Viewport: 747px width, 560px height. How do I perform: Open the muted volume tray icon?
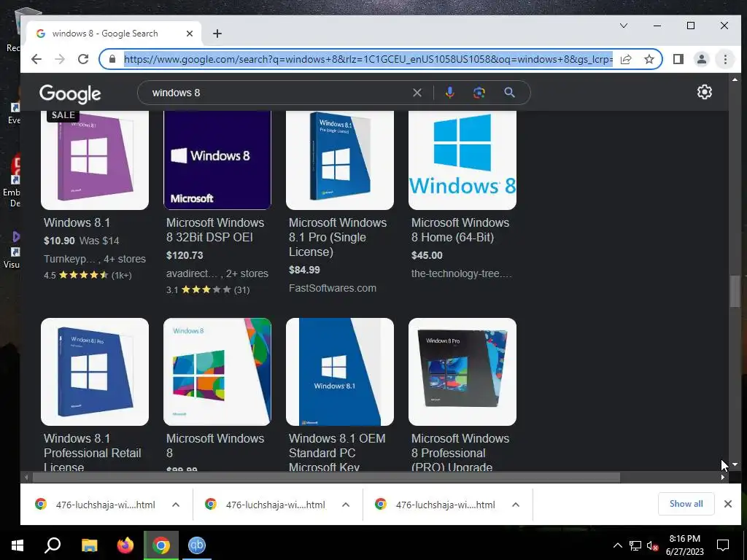(652, 545)
